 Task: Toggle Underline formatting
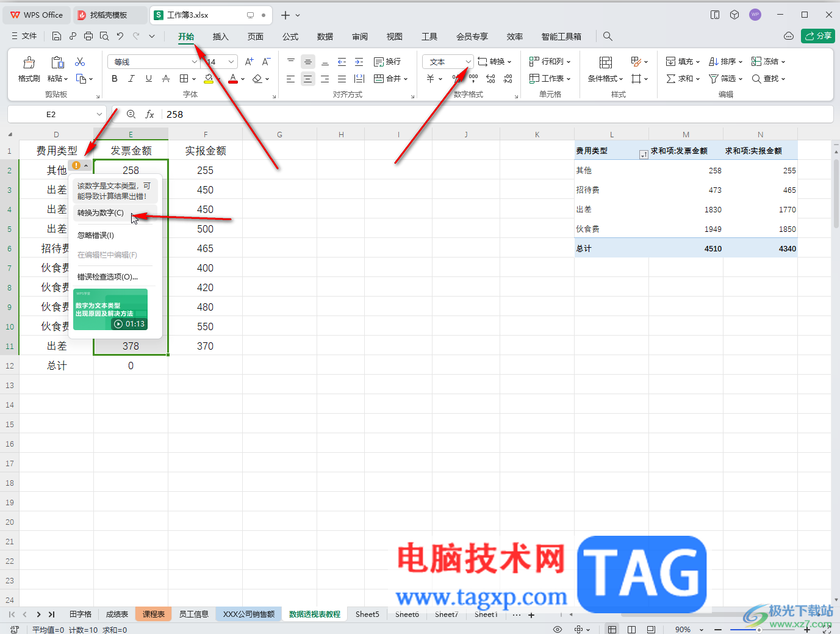pyautogui.click(x=149, y=79)
